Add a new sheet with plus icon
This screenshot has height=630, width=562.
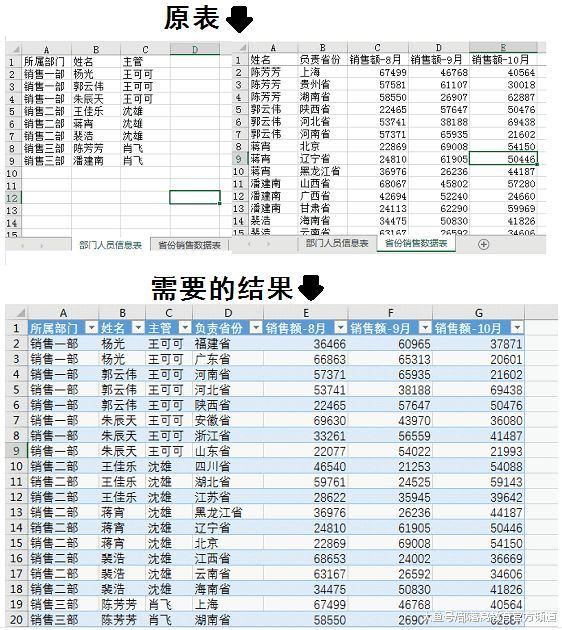coord(484,244)
